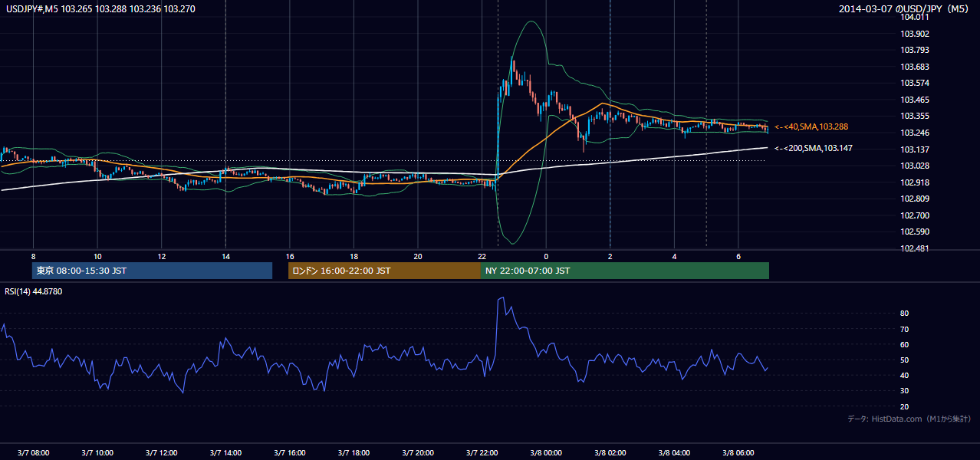
Task: Click the 3/7 18:00 time axis label
Action: 354,453
